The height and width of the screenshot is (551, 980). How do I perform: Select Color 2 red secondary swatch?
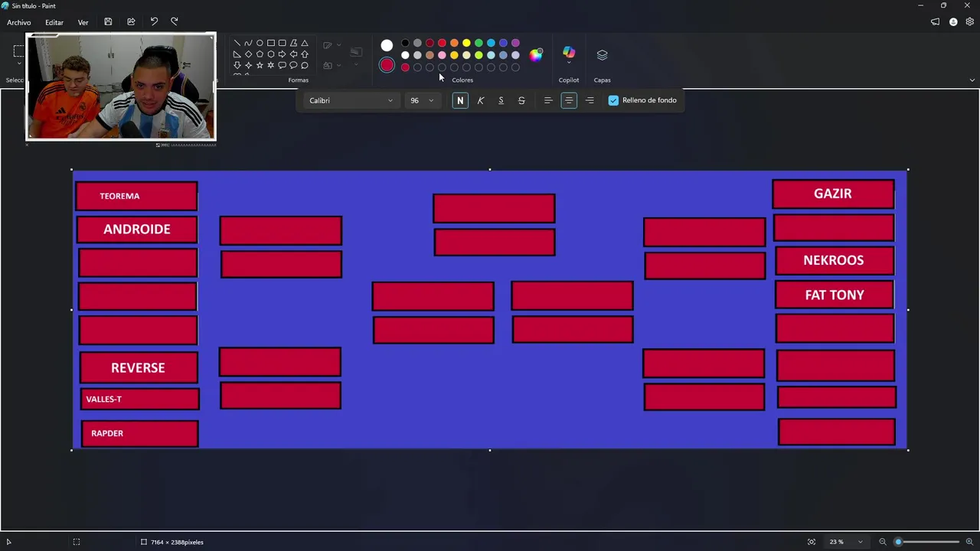tap(387, 66)
